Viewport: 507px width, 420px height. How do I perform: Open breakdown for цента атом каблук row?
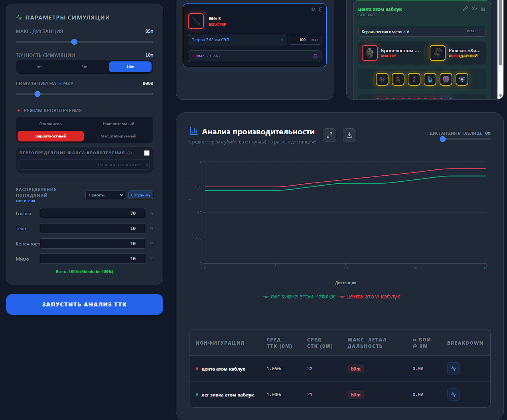454,369
